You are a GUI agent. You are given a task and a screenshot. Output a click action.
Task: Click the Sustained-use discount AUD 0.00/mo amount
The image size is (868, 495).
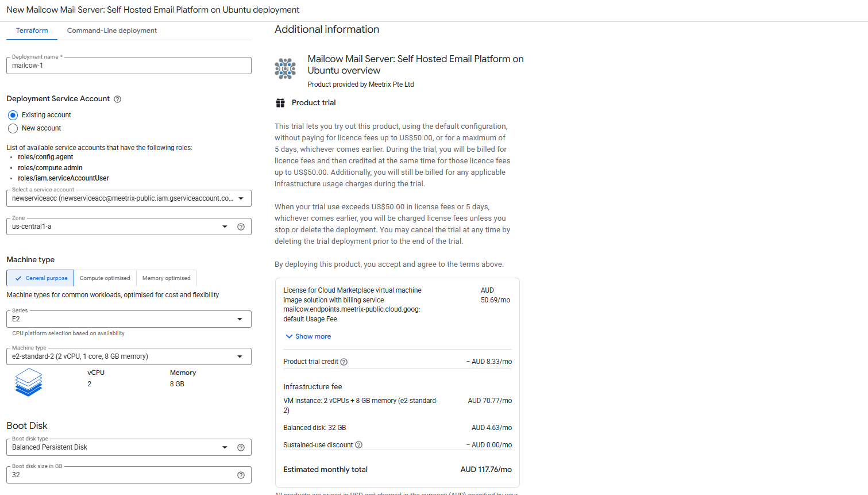[x=489, y=445]
